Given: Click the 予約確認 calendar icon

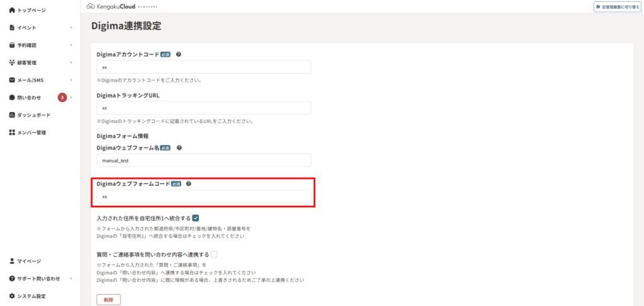Looking at the screenshot, I should 12,45.
